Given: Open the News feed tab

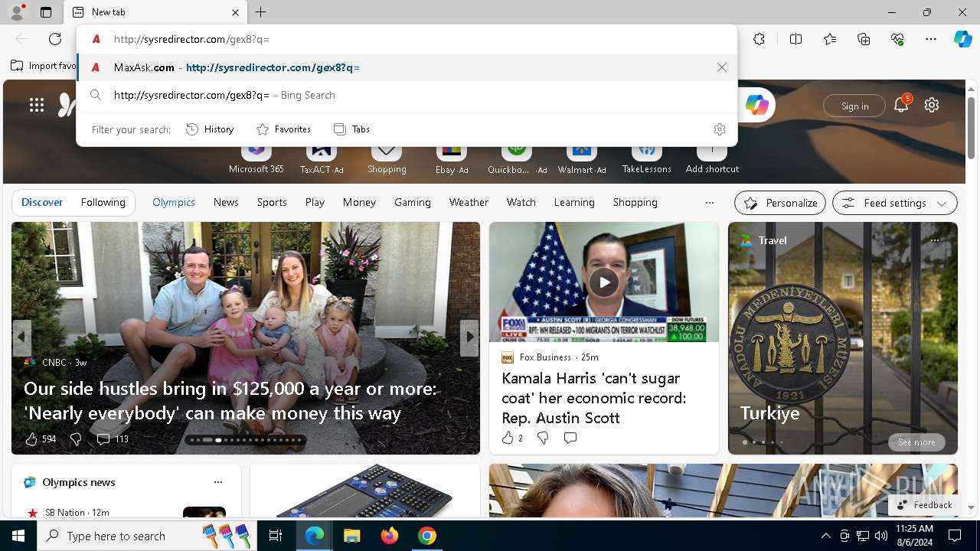Looking at the screenshot, I should point(226,202).
